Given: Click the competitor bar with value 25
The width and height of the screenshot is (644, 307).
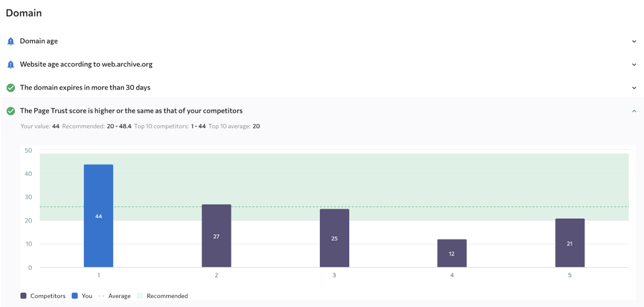Looking at the screenshot, I should [334, 238].
